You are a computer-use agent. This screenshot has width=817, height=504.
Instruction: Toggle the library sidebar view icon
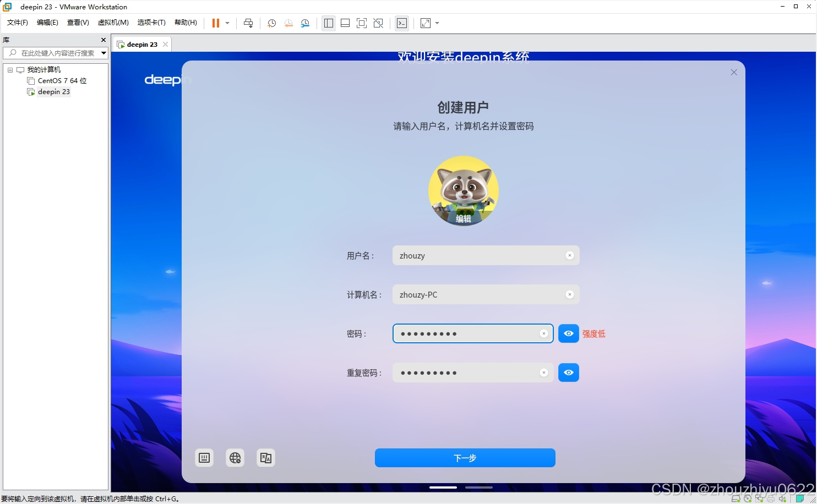(x=329, y=23)
